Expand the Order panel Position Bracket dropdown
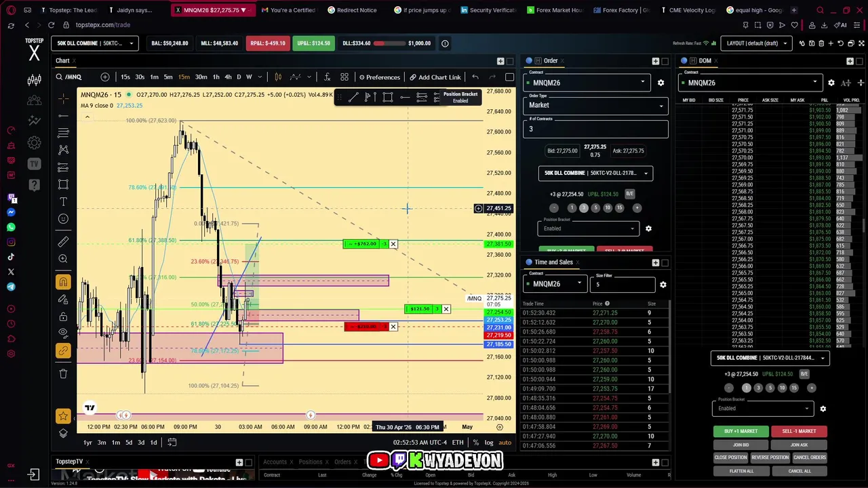The height and width of the screenshot is (488, 868). (588, 228)
